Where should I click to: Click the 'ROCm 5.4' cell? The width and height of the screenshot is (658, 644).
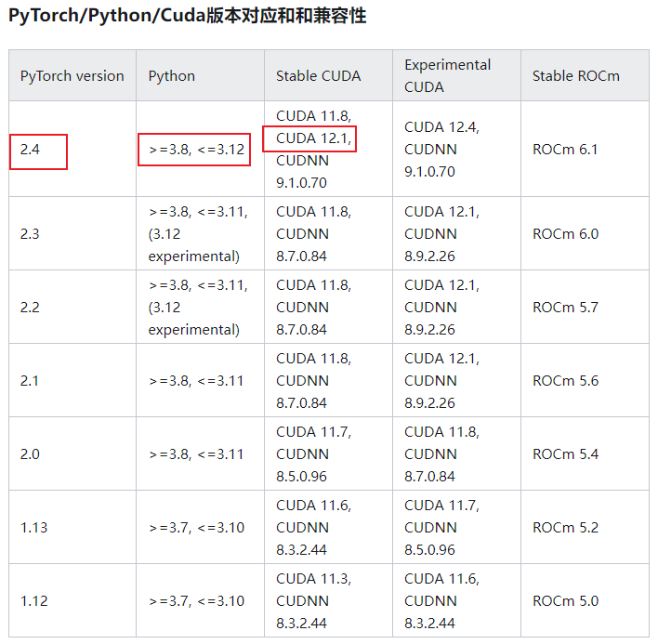pyautogui.click(x=585, y=453)
